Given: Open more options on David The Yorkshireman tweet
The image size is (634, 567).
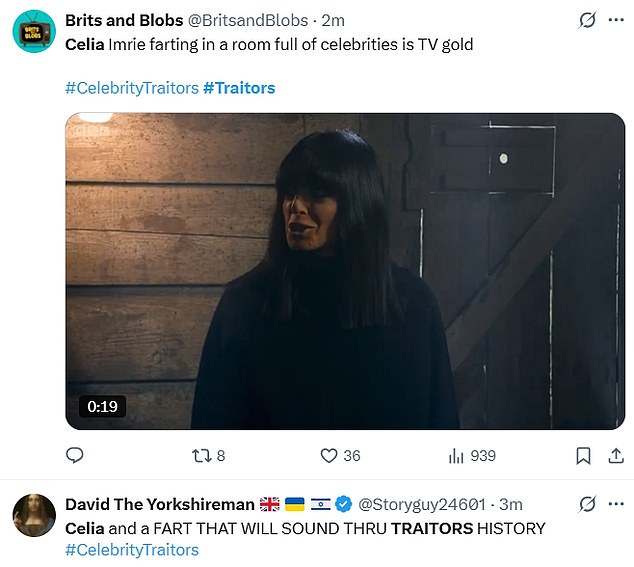Looking at the screenshot, I should coord(616,503).
